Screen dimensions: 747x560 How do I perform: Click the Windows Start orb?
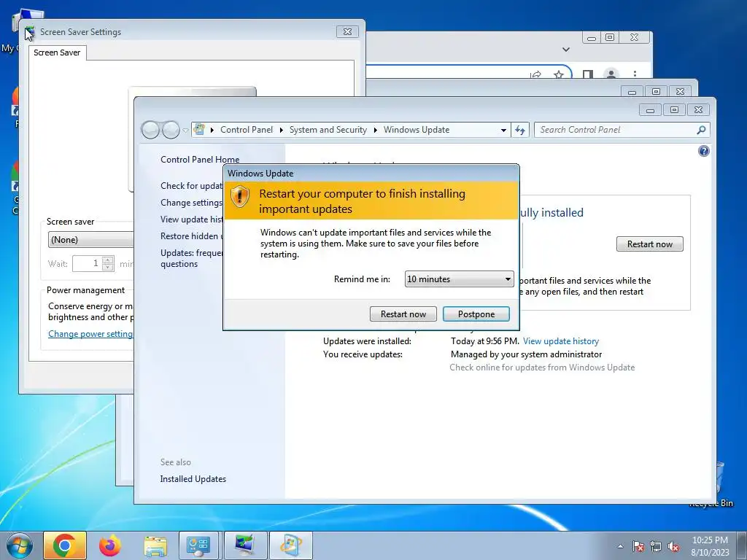(20, 545)
